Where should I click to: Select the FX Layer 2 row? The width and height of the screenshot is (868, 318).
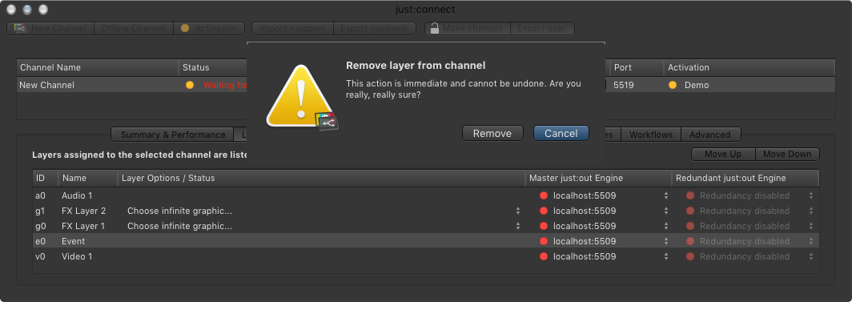[x=426, y=211]
